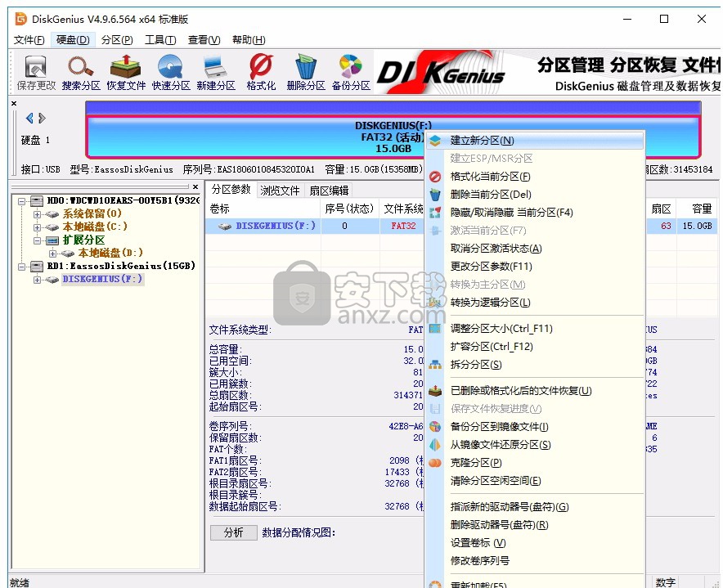The height and width of the screenshot is (588, 723).
Task: Close the tree panel with its X
Action: pos(195,186)
